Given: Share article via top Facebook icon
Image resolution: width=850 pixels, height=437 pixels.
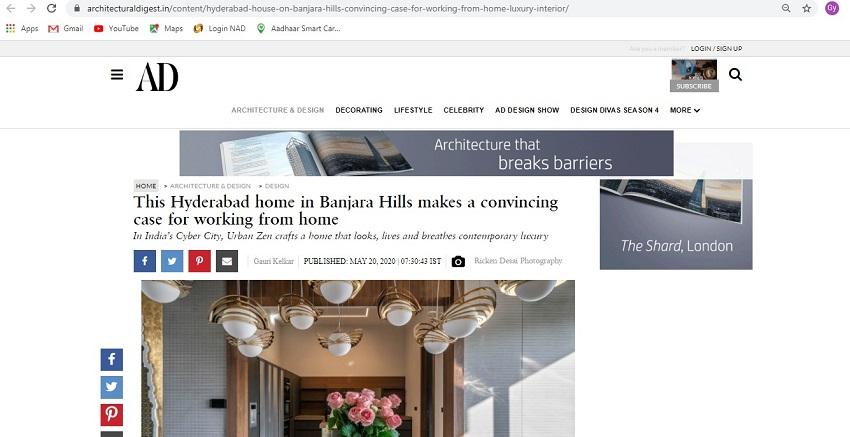Looking at the screenshot, I should [145, 261].
